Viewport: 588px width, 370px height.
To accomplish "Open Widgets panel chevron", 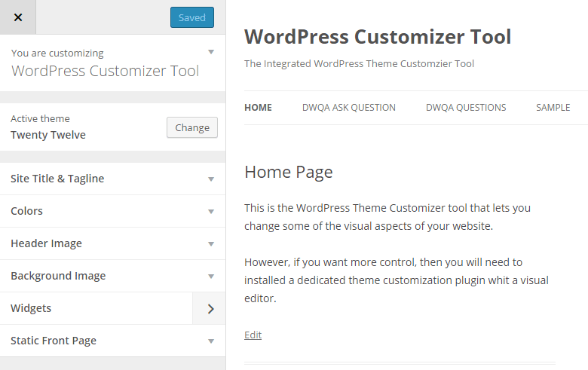I will [x=210, y=308].
